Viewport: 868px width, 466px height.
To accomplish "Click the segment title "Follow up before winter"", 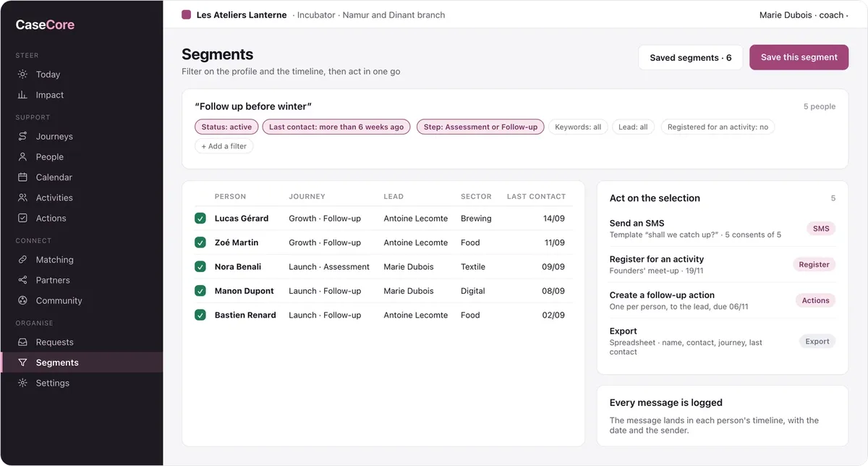I will click(x=253, y=106).
